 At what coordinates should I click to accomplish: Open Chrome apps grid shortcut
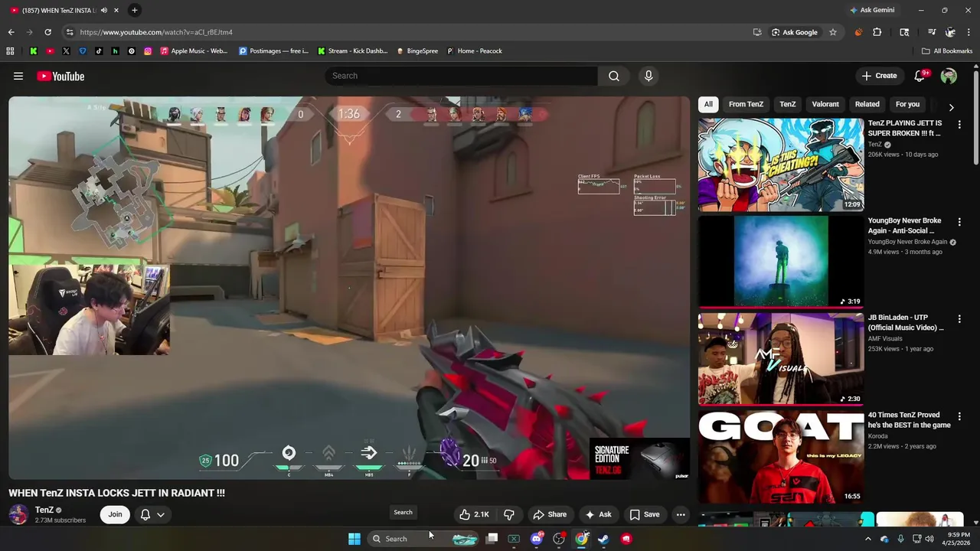coord(10,51)
